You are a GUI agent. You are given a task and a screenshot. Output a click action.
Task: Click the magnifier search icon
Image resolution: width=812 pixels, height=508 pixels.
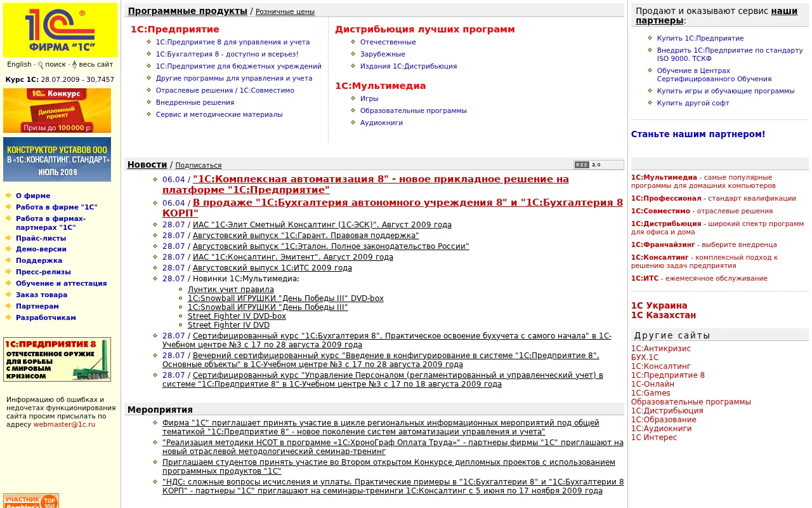[x=41, y=65]
